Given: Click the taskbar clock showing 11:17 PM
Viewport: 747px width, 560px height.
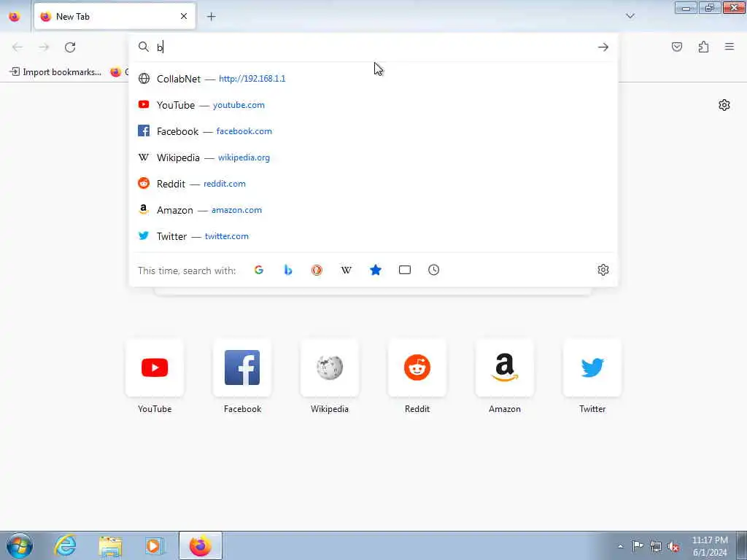Looking at the screenshot, I should click(x=710, y=546).
